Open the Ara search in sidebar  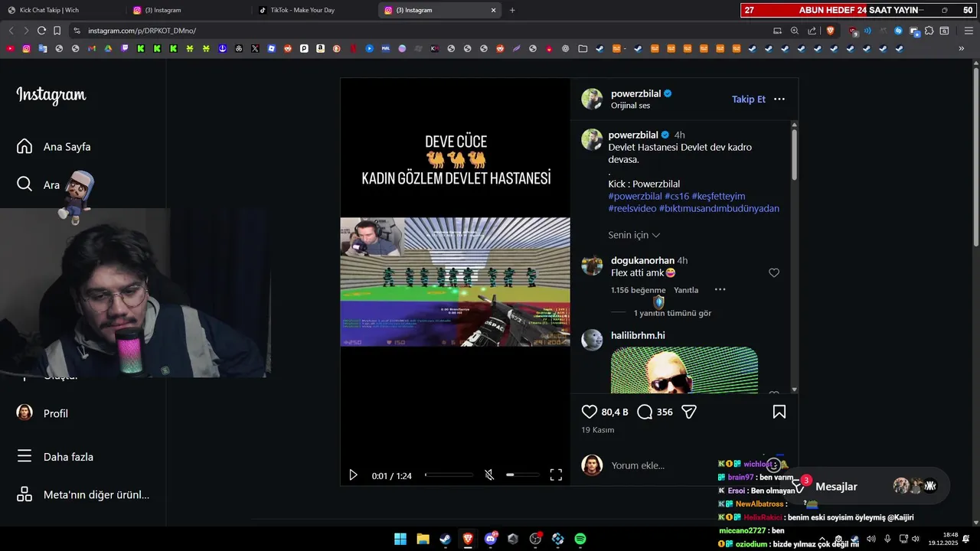pyautogui.click(x=38, y=184)
